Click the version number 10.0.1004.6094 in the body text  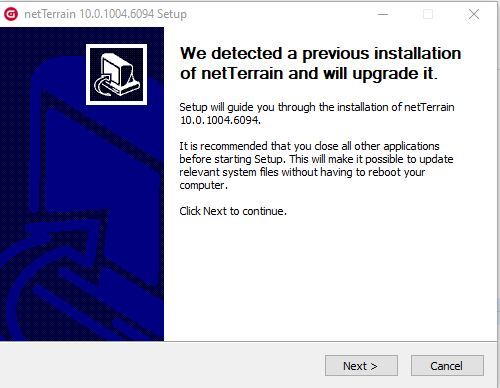[220, 120]
